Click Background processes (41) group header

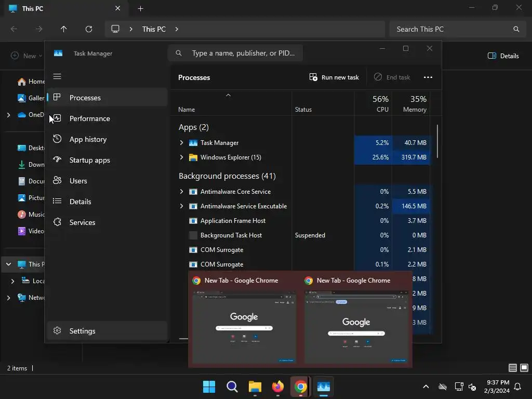pos(227,176)
